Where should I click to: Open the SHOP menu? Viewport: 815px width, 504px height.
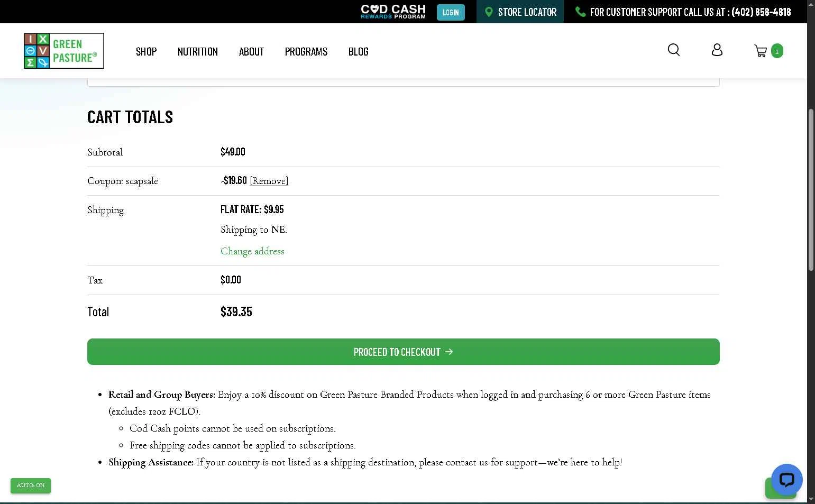click(x=146, y=51)
